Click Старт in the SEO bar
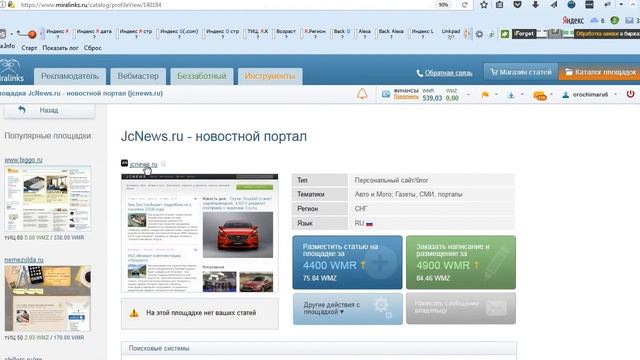Image resolution: width=640 pixels, height=360 pixels. pyautogui.click(x=29, y=48)
